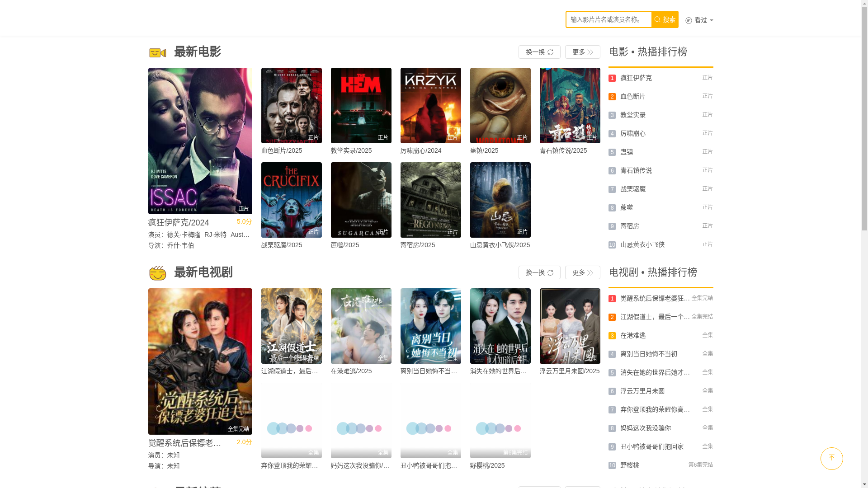Open 更多 for latest movies
Viewport: 868px width, 488px height.
[582, 52]
